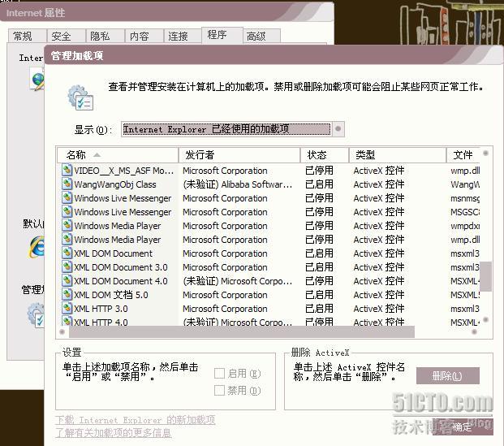Viewport: 504px width, 446px height.
Task: Click the 删除(L) button
Action: [x=447, y=376]
